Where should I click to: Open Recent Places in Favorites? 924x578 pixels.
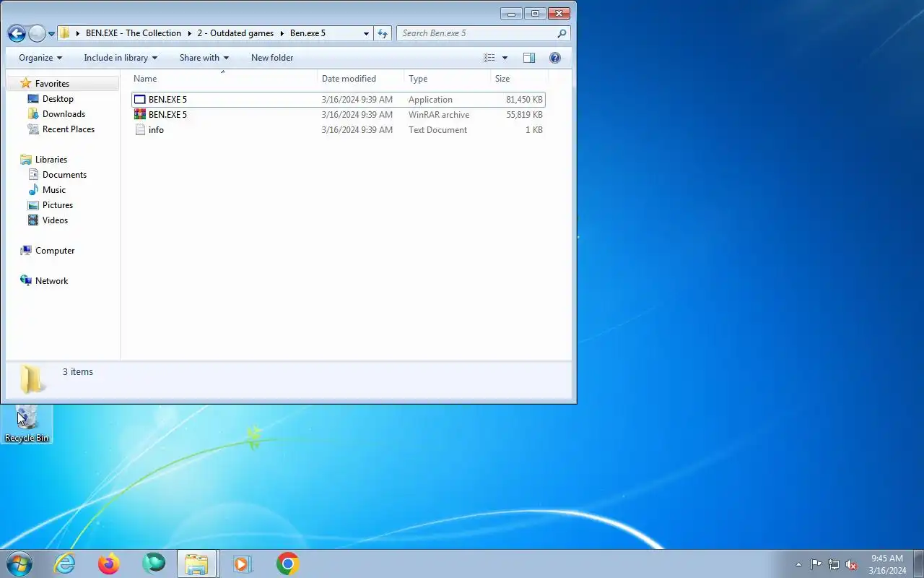pos(69,129)
